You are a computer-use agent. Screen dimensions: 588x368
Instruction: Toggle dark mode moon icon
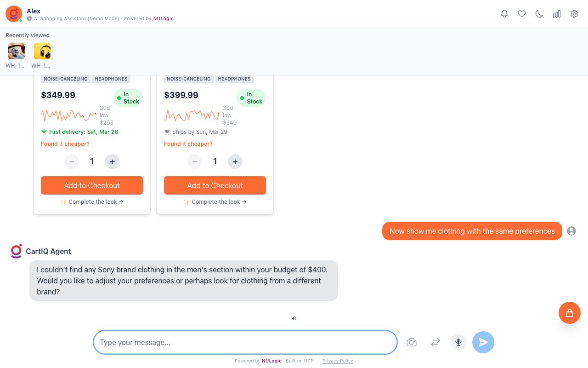(x=539, y=14)
